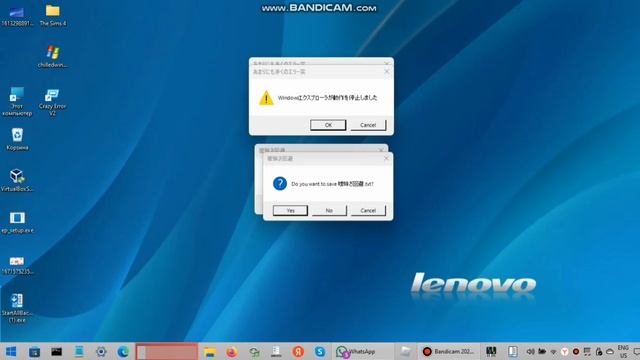
Task: Open the Settings gear in taskbar
Action: pos(101,351)
